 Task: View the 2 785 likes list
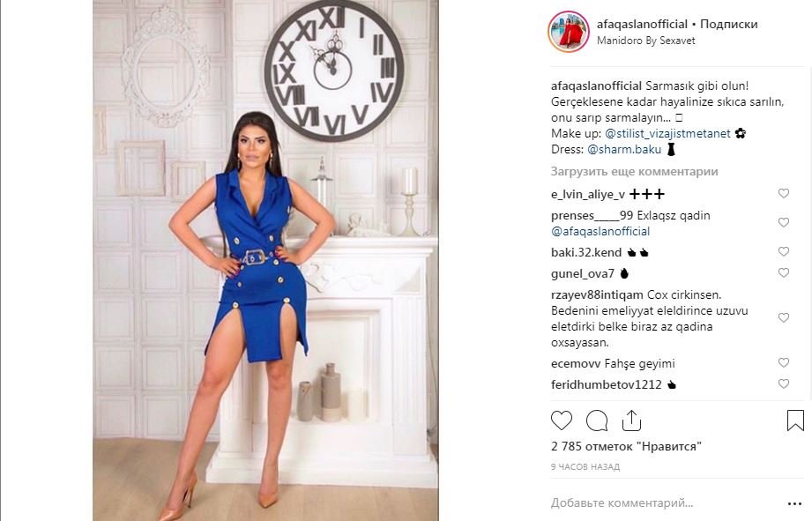tap(626, 446)
